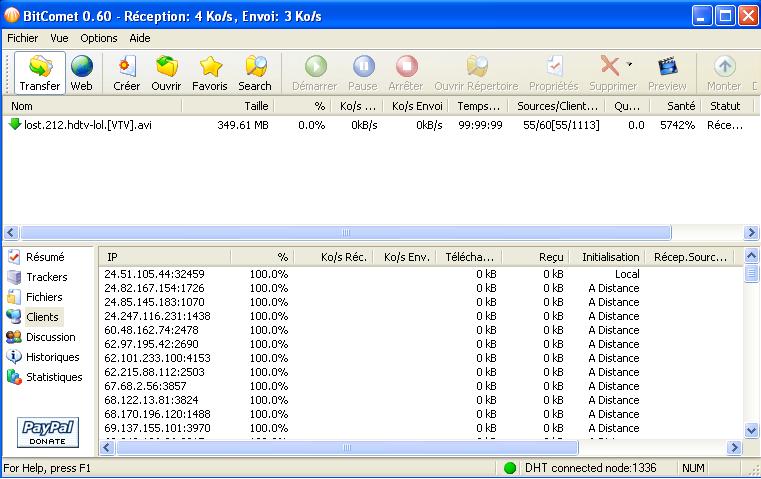Delete the task with Supprimer
The image size is (761, 479).
(x=611, y=73)
